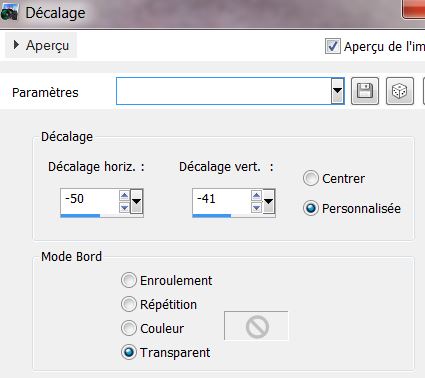Click the Décalage horiz. value field
The height and width of the screenshot is (378, 425).
point(89,199)
